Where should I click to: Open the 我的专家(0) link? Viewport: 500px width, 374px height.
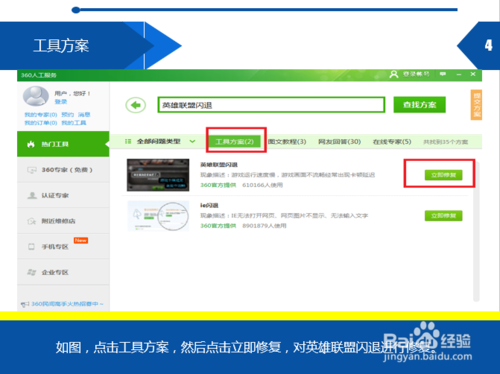pos(41,115)
